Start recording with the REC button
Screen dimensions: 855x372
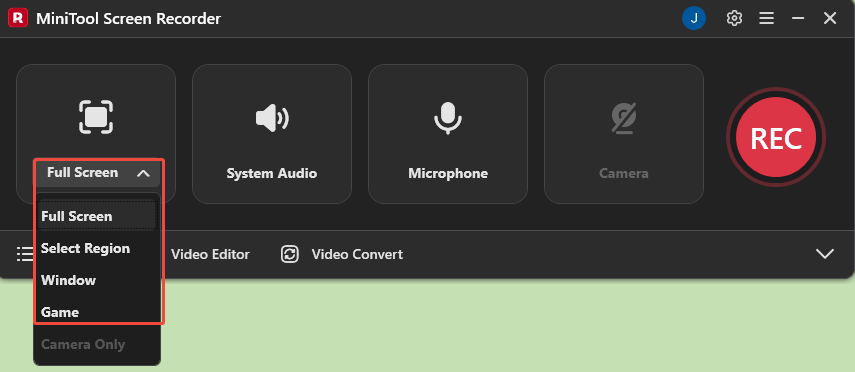tap(775, 138)
